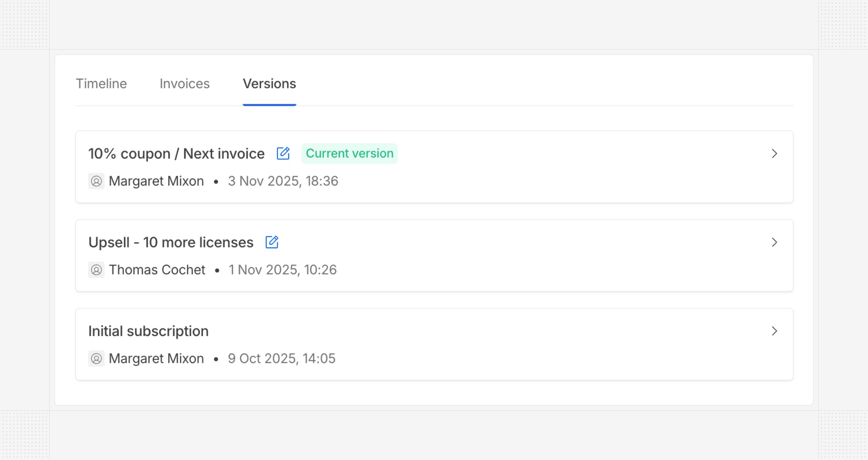The image size is (868, 460).
Task: Click Margaret Mixon name under coupon version
Action: click(156, 181)
